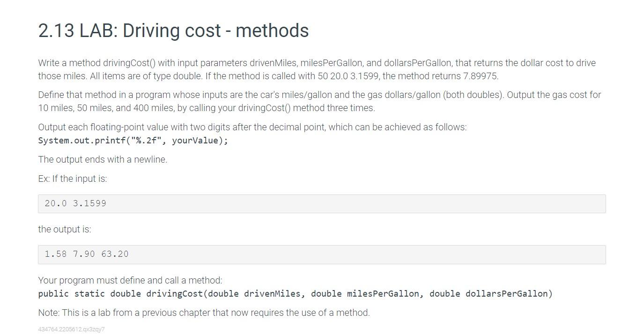Image resolution: width=644 pixels, height=336 pixels.
Task: Click 'Your program must define and call a method:' line
Action: 130,280
